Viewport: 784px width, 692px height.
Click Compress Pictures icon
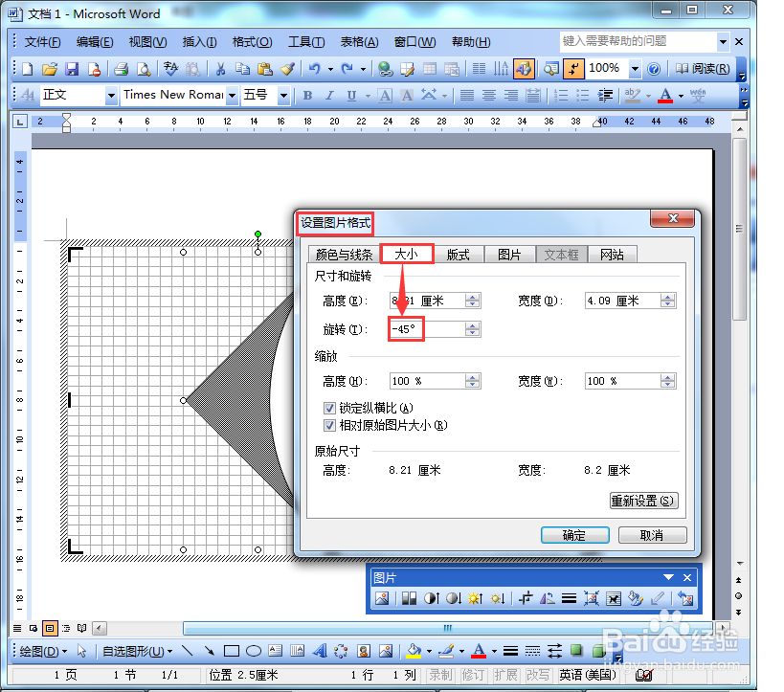[591, 598]
